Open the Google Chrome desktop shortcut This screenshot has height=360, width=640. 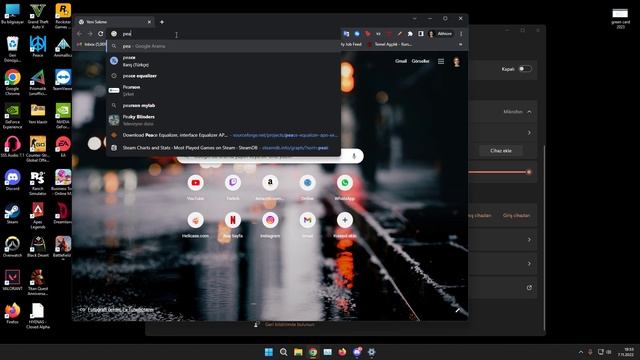[x=13, y=82]
